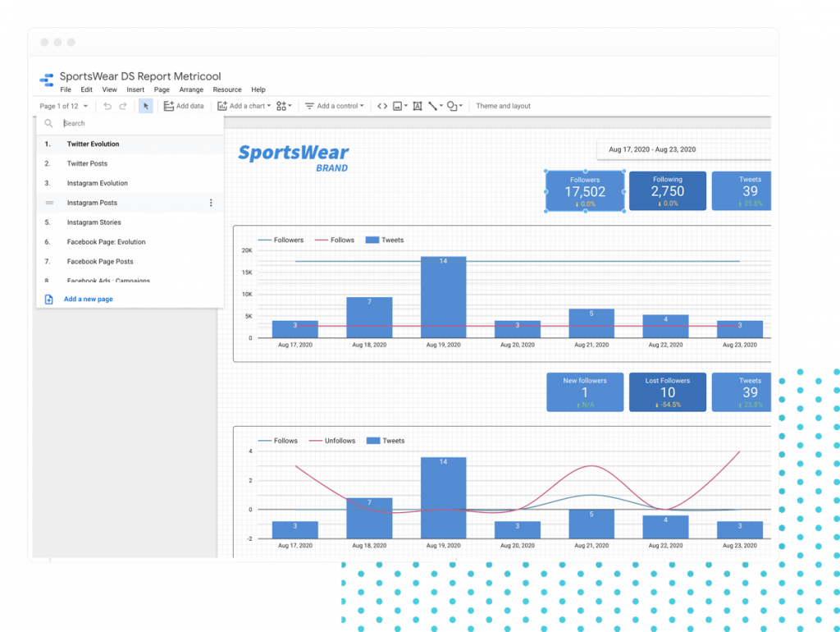Select the New followers scorecard
Screen dimensions: 840x632
pos(585,392)
